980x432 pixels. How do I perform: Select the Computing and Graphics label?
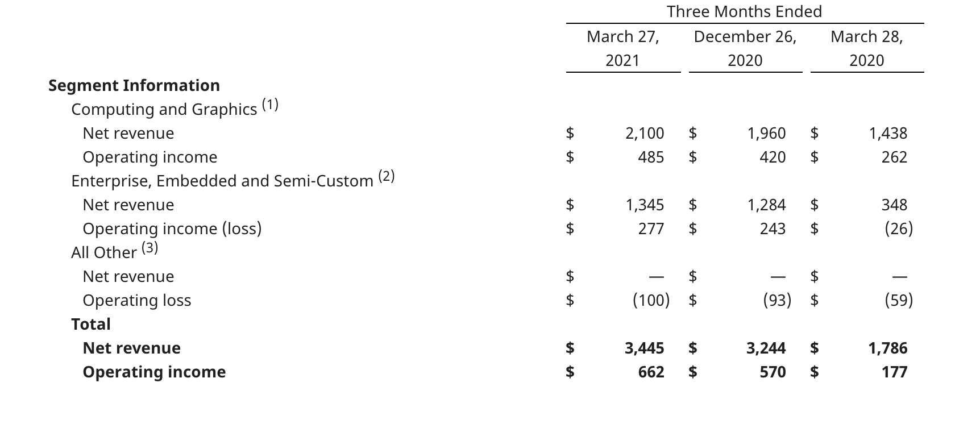[164, 109]
